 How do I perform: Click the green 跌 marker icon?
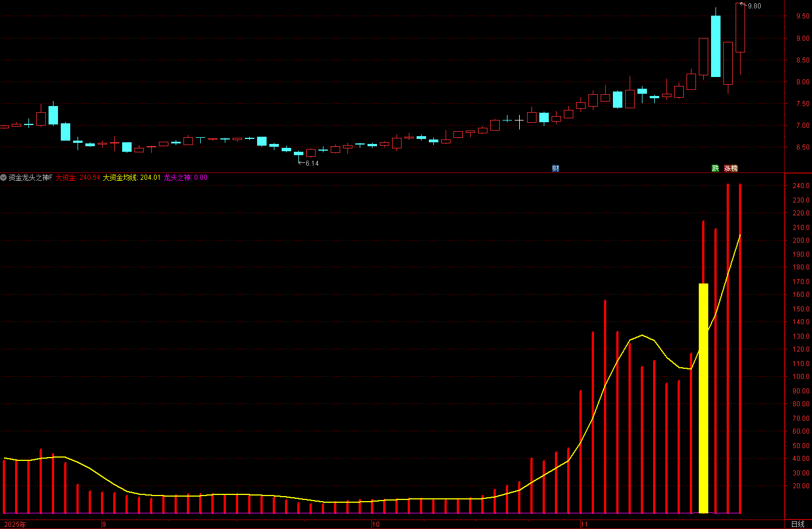click(715, 168)
